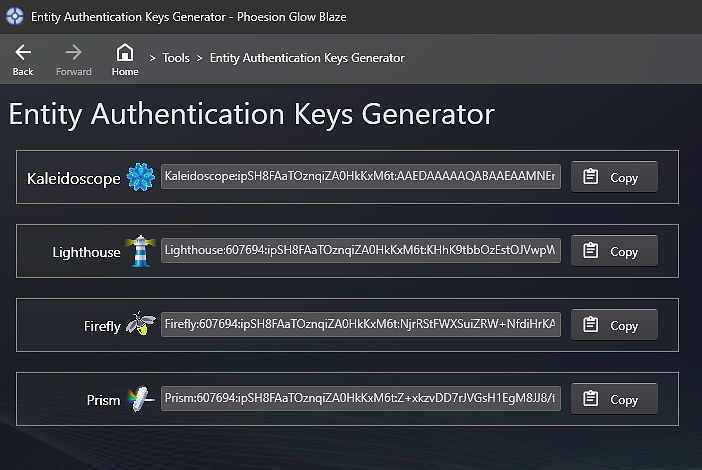This screenshot has height=470, width=702.
Task: Click the Lighthouse label text
Action: tap(86, 252)
